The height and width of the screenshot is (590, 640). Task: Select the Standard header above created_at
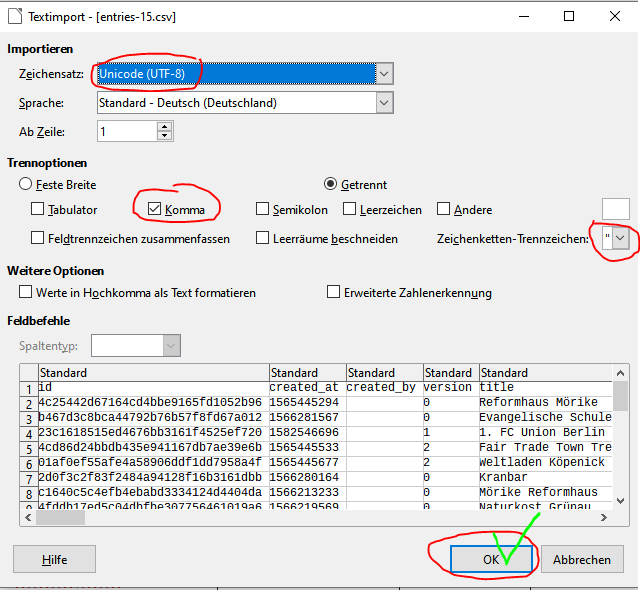pos(308,373)
